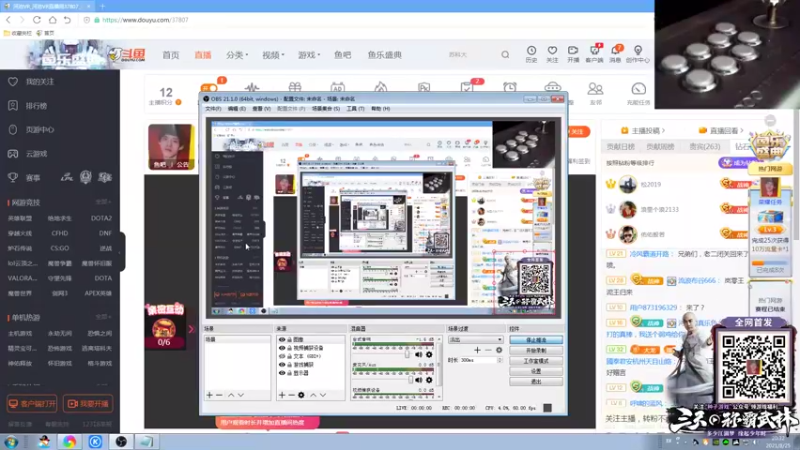Click the Douyu logo
Viewport: 800px width, 450px height.
(128, 54)
